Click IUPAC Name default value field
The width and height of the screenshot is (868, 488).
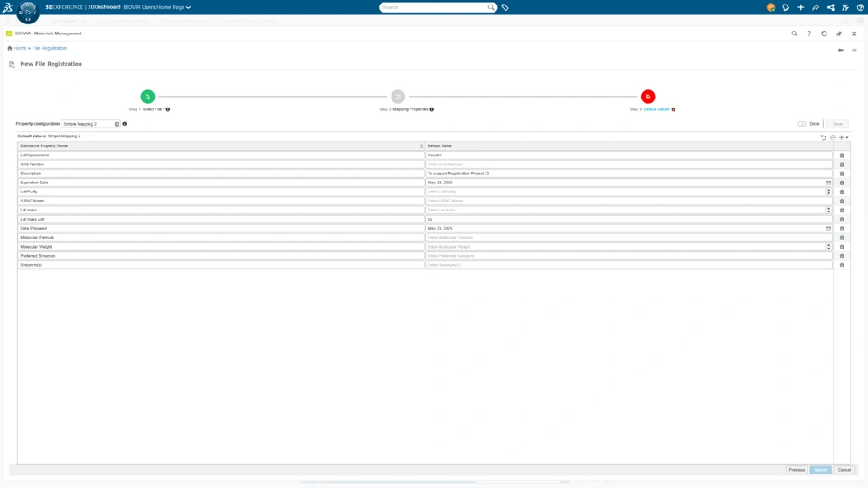[x=629, y=201]
